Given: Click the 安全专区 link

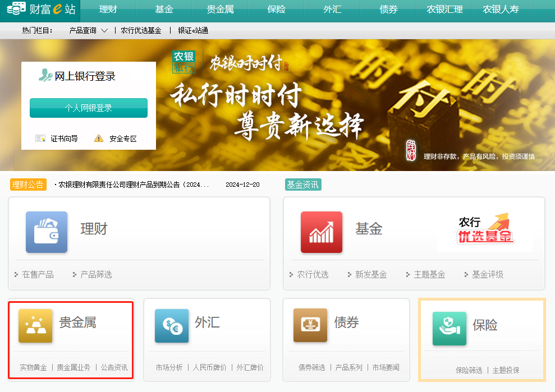Looking at the screenshot, I should [x=123, y=139].
